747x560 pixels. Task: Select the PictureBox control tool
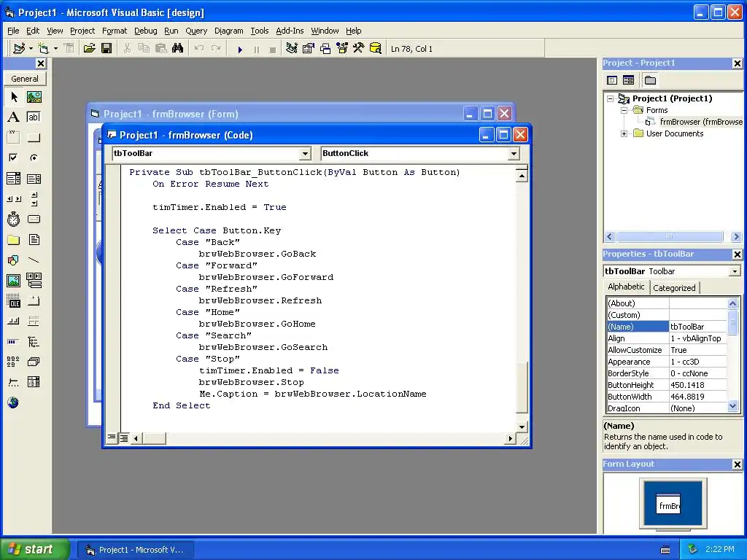pos(34,97)
